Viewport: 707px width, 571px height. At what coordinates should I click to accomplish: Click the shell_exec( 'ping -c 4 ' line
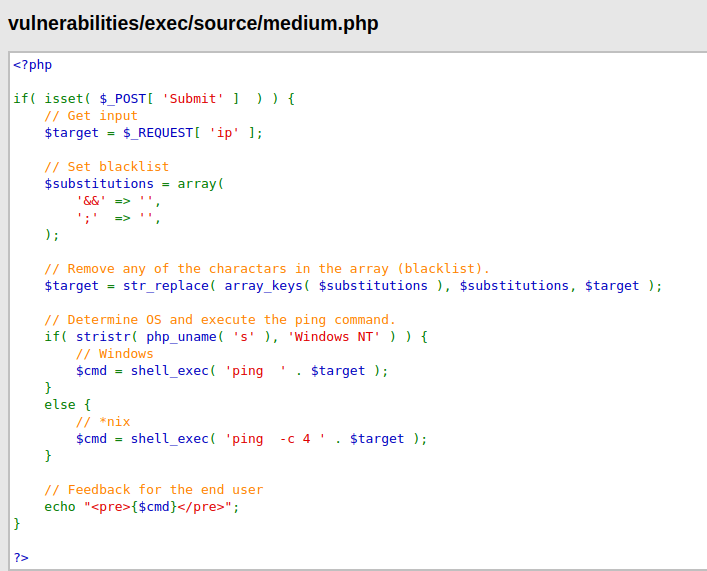click(x=251, y=439)
